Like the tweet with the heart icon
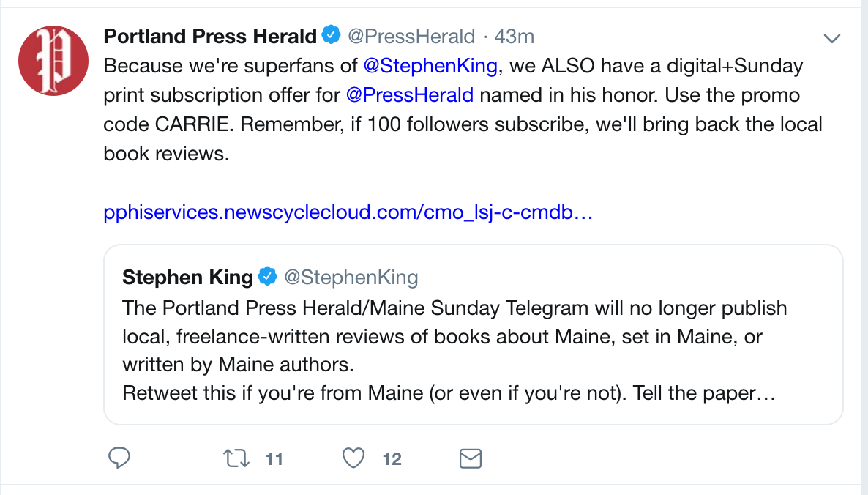This screenshot has width=868, height=495. [x=353, y=458]
